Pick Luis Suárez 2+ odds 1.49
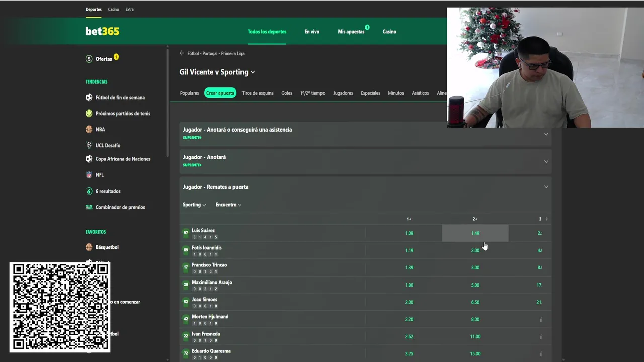The height and width of the screenshot is (362, 644). [475, 233]
